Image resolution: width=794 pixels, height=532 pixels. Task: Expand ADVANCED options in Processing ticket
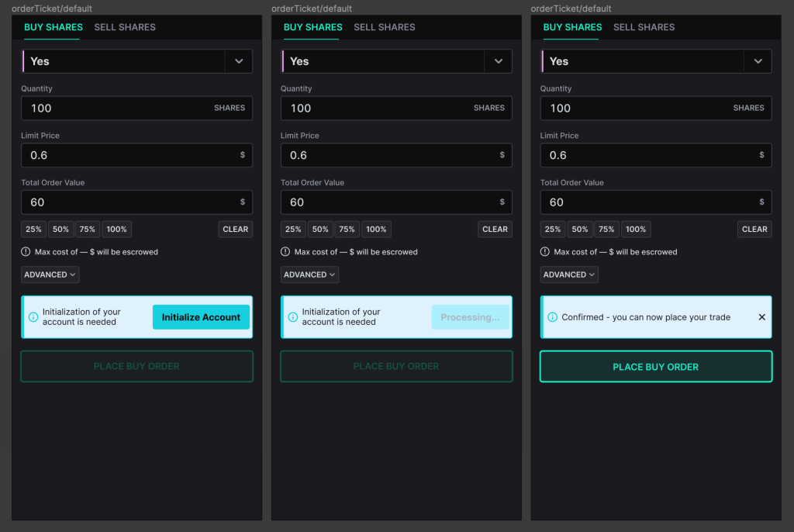point(309,275)
